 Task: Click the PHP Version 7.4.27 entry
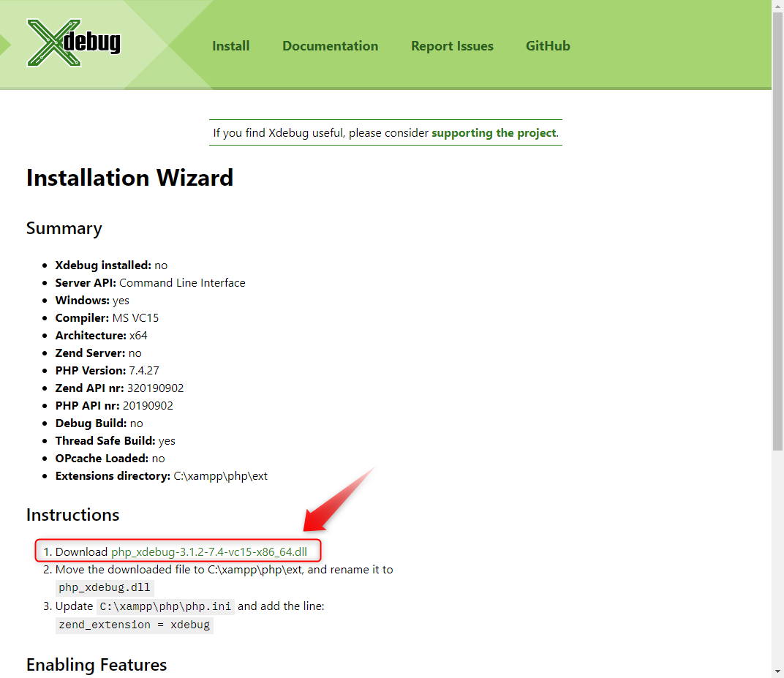pos(107,371)
